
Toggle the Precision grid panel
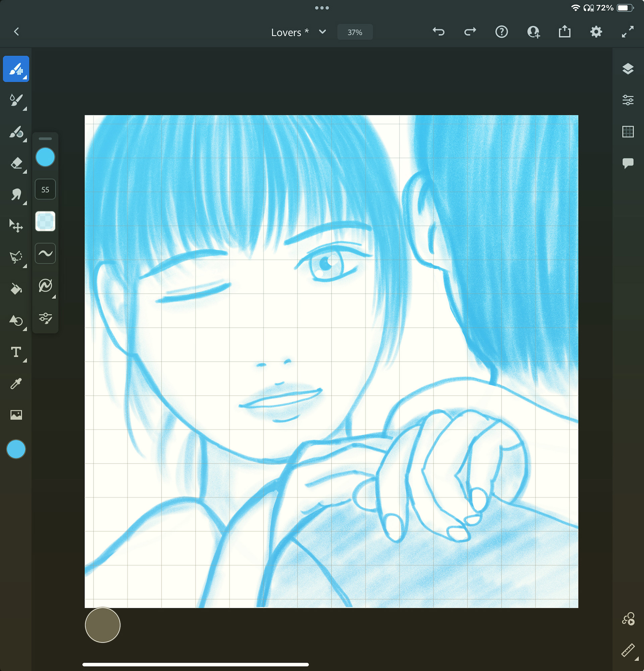click(628, 132)
